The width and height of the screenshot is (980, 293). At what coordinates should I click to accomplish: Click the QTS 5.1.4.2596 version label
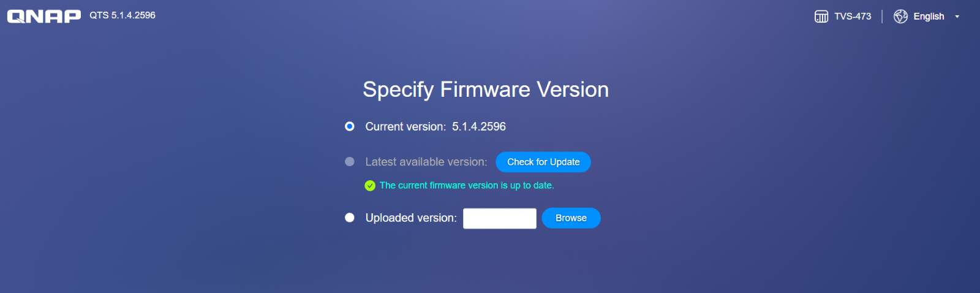pyautogui.click(x=123, y=15)
